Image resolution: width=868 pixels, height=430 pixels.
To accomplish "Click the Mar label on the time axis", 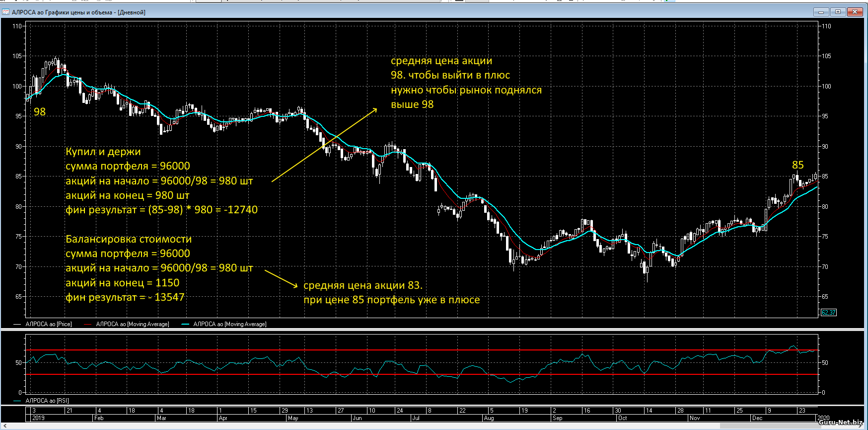I will tap(161, 418).
